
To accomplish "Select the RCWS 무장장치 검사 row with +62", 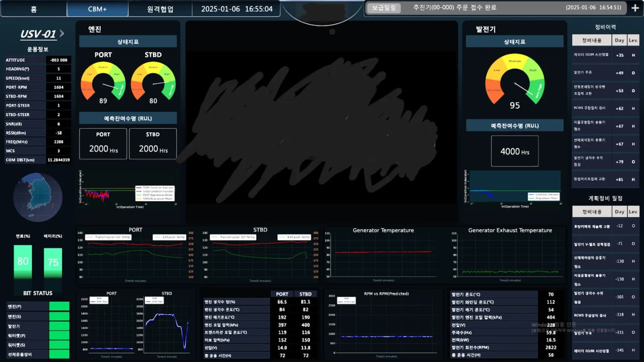I will [606, 108].
